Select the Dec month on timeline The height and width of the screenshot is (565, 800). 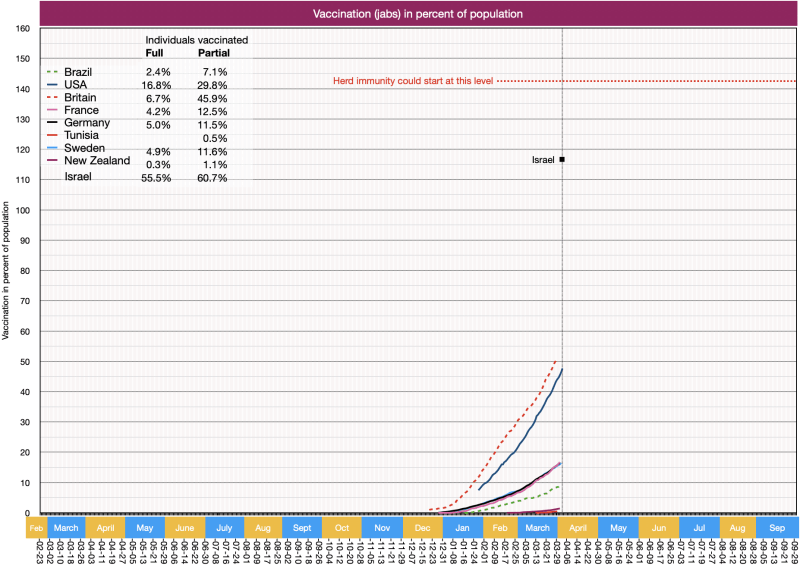pyautogui.click(x=422, y=527)
